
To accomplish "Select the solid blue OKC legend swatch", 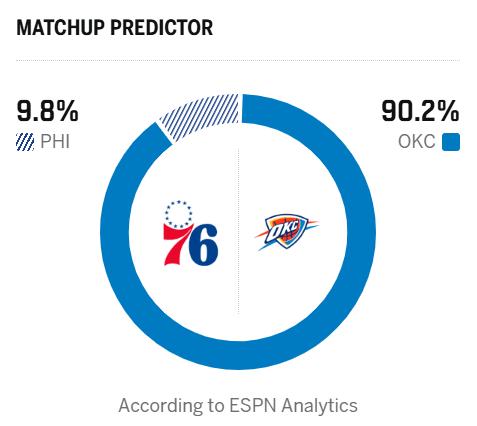I will click(451, 142).
